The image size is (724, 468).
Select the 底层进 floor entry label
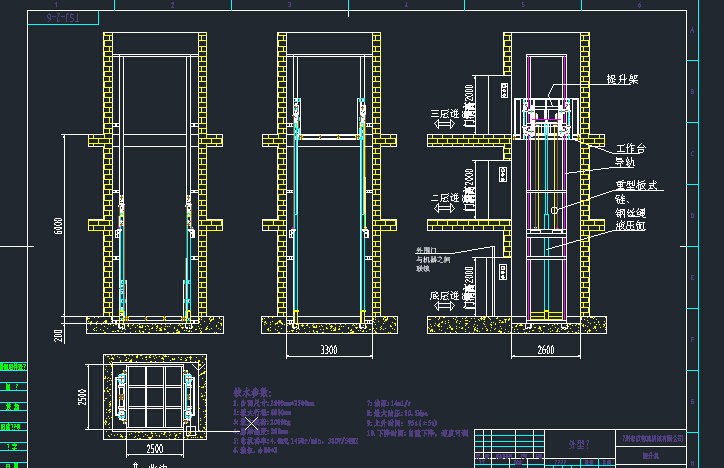[x=445, y=296]
